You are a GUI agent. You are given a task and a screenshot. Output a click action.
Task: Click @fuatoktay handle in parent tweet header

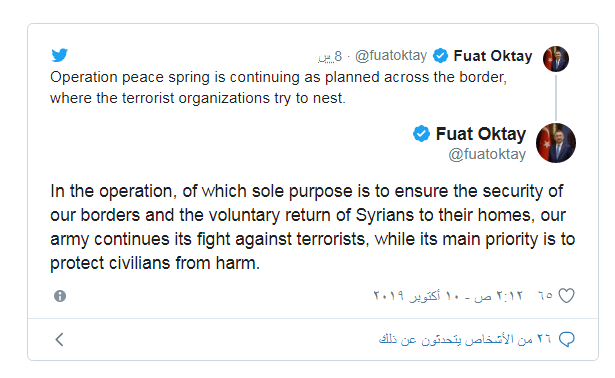[391, 56]
